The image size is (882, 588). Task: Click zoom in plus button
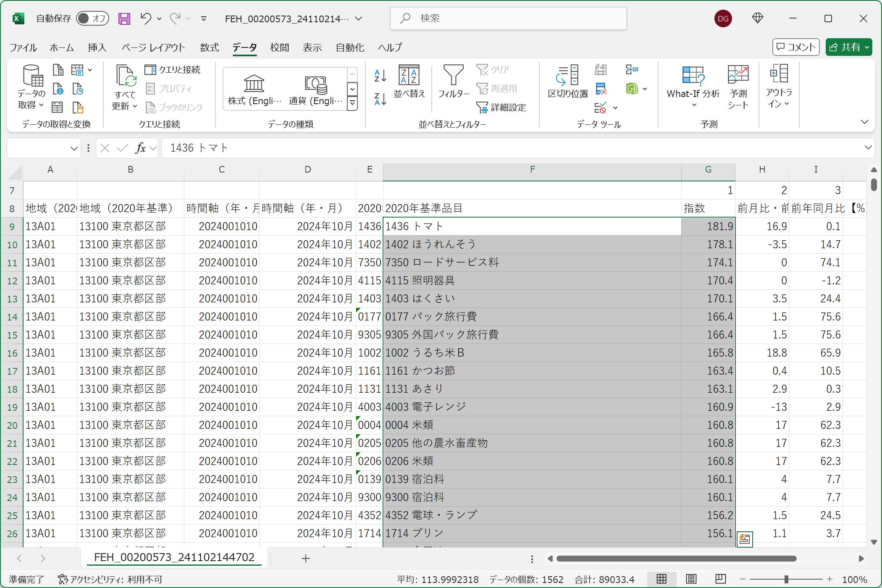pos(829,580)
